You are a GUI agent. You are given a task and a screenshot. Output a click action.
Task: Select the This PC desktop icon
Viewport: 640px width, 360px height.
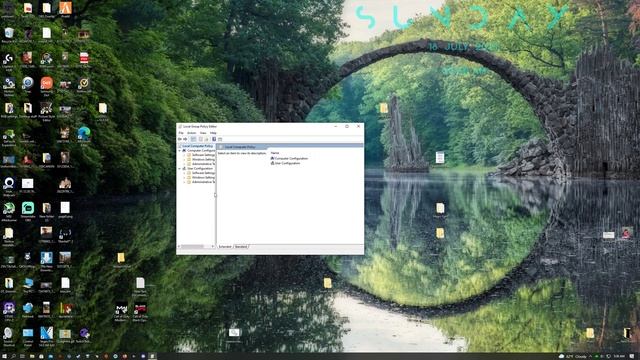(x=27, y=284)
